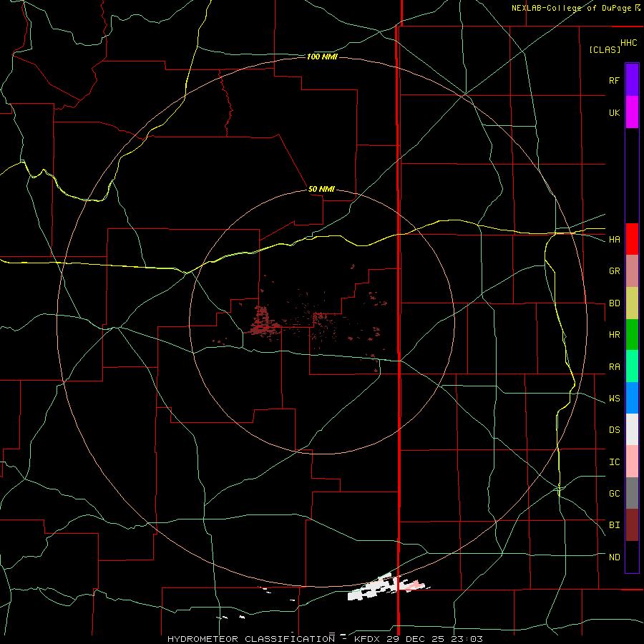Click the "50 NMI" range ring label
This screenshot has height=644, width=644.
tap(321, 190)
